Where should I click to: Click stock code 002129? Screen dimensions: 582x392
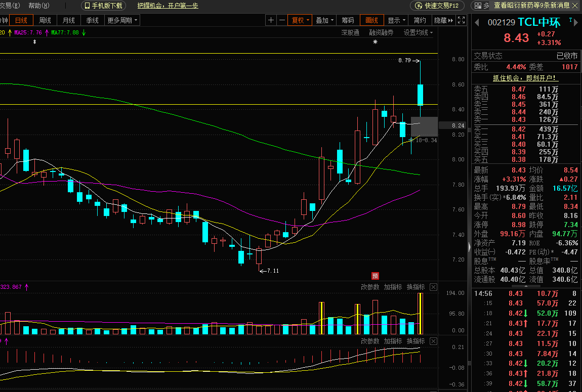click(x=502, y=23)
